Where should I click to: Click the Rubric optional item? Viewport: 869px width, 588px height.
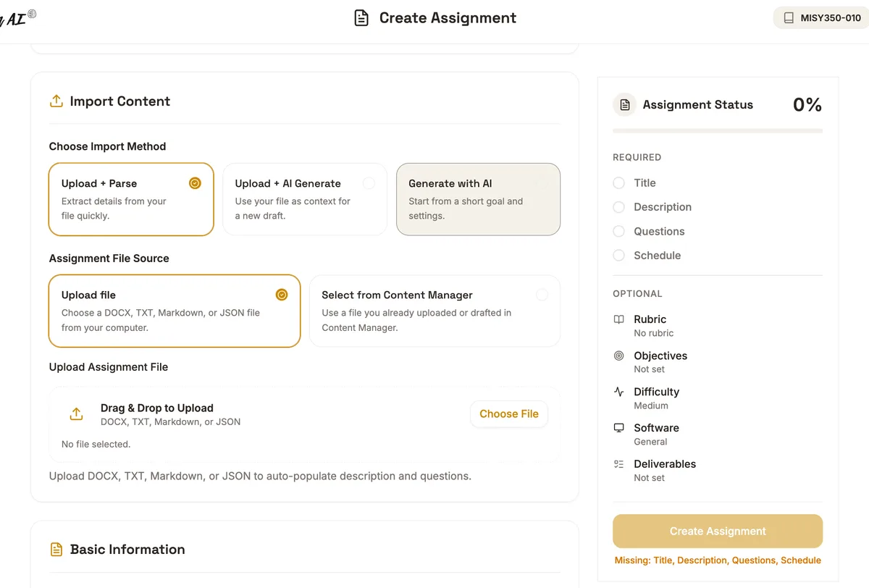point(718,326)
